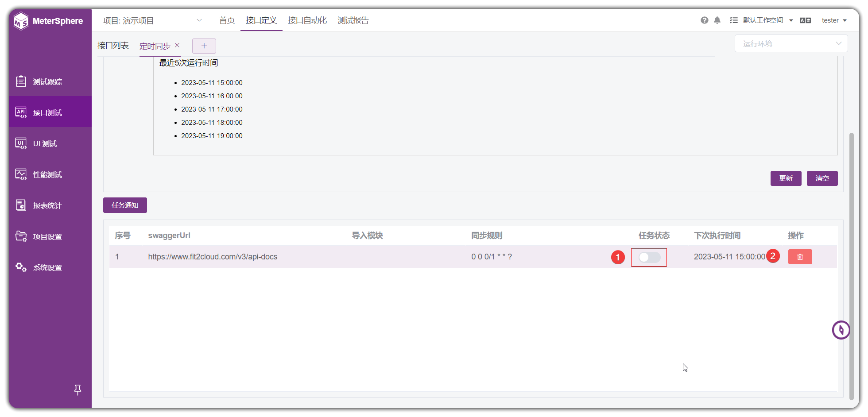Open 测试跟踪 in sidebar
This screenshot has height=417, width=868.
pyautogui.click(x=50, y=81)
